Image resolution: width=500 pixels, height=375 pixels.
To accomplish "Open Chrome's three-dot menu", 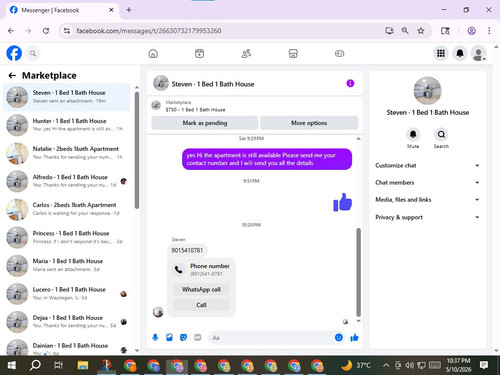I will pyautogui.click(x=489, y=31).
